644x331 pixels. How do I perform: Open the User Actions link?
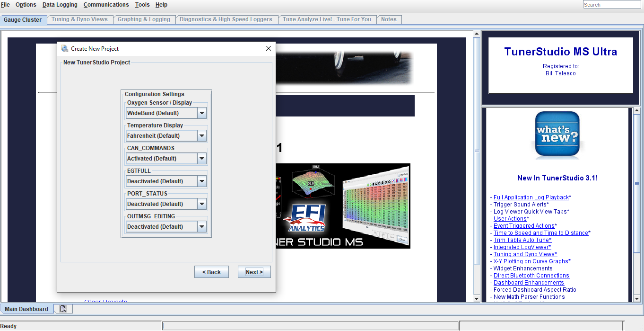click(511, 219)
